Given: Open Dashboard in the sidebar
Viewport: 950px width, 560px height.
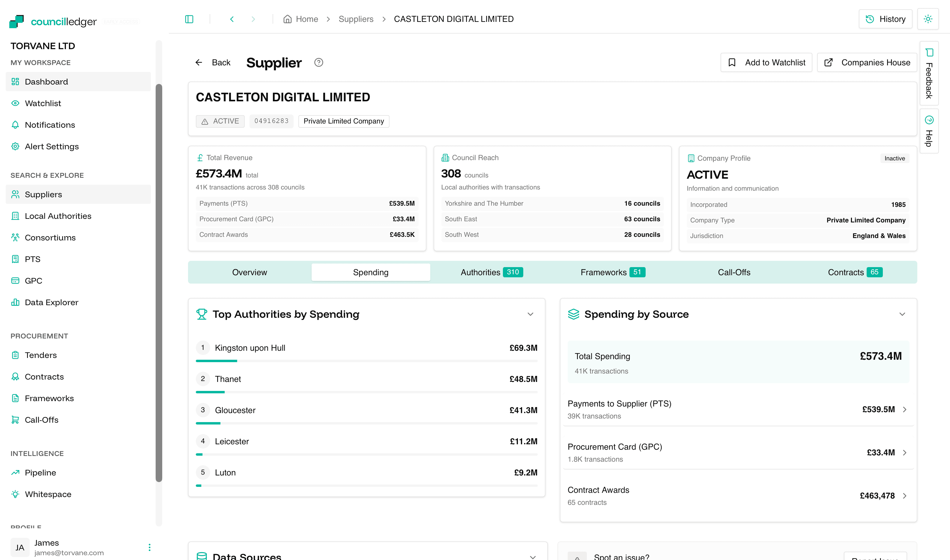Looking at the screenshot, I should [78, 82].
